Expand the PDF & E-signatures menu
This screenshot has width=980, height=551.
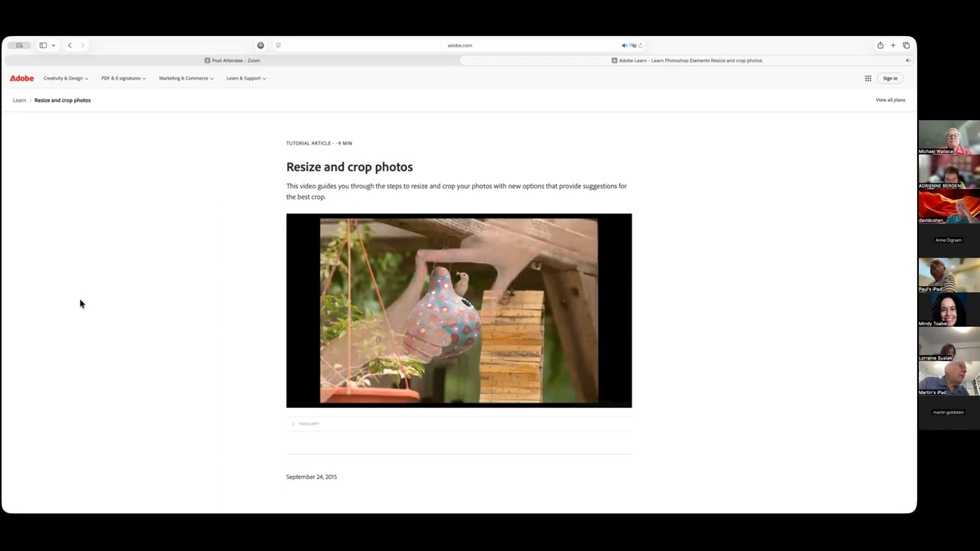click(123, 78)
